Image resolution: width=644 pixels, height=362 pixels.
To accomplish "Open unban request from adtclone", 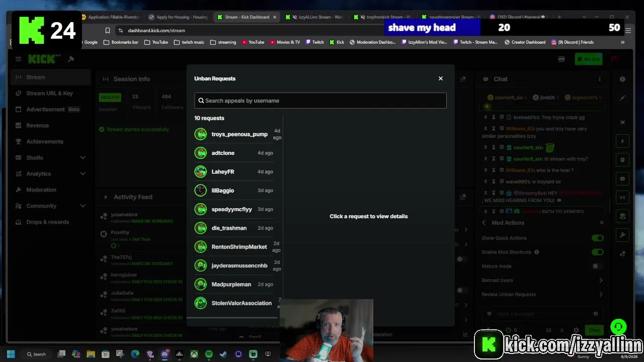I will pyautogui.click(x=234, y=153).
